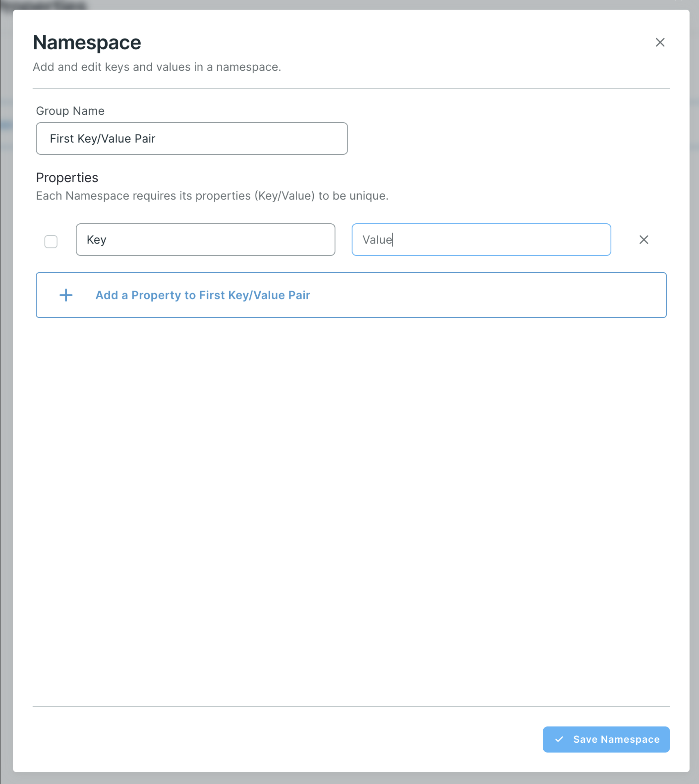Close the Namespace dialog with the X icon
The height and width of the screenshot is (784, 699).
pos(660,42)
